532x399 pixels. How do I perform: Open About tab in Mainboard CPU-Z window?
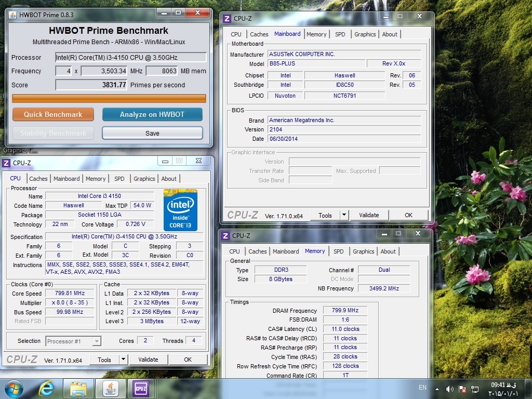pos(390,34)
